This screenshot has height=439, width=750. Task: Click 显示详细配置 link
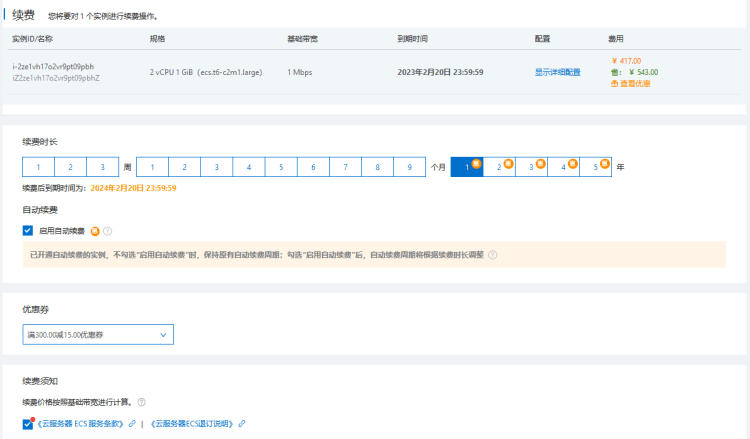557,73
